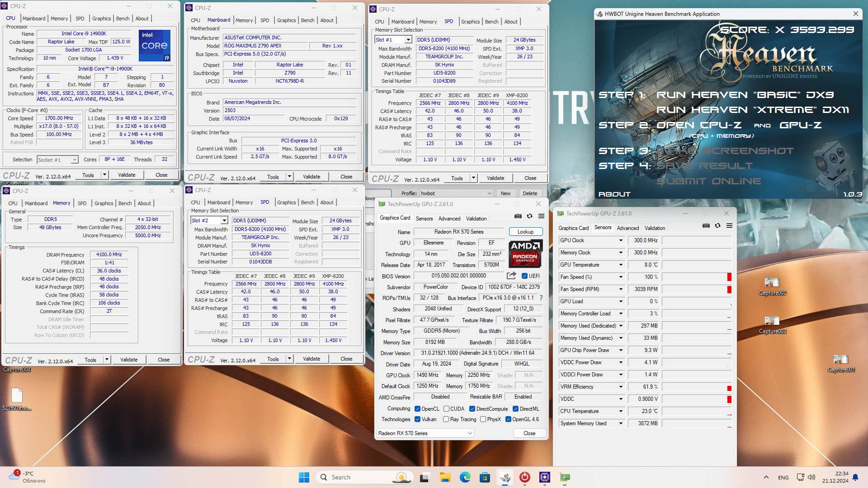Open the hamburger menu in GPU-Z Sensors window
Image resolution: width=868 pixels, height=488 pixels.
(729, 225)
